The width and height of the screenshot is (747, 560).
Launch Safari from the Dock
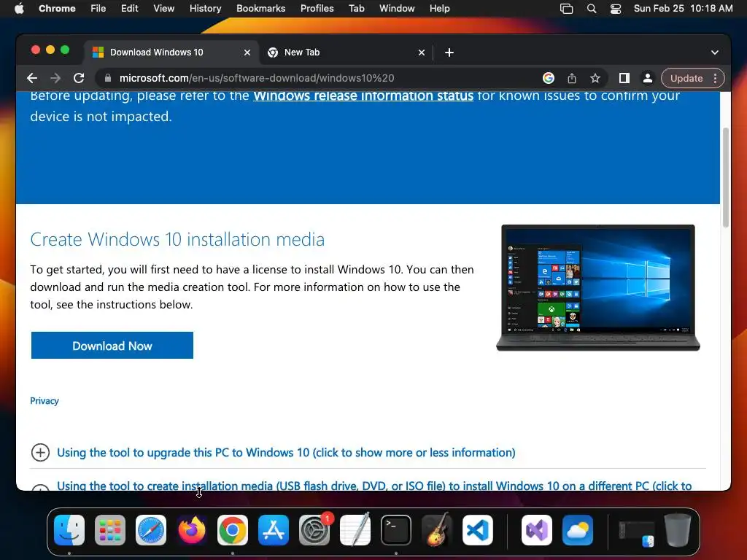pos(151,530)
